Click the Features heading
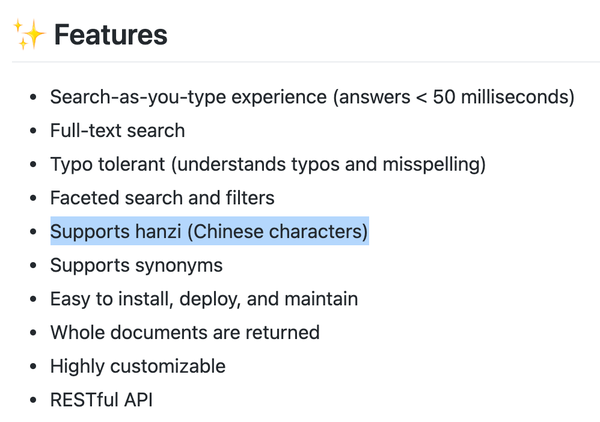600x422 pixels. coord(111,34)
